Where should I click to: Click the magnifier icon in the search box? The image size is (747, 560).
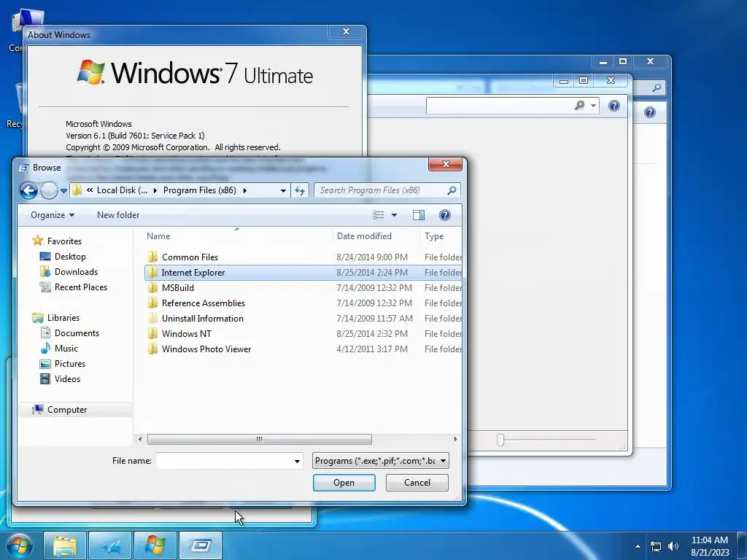452,190
